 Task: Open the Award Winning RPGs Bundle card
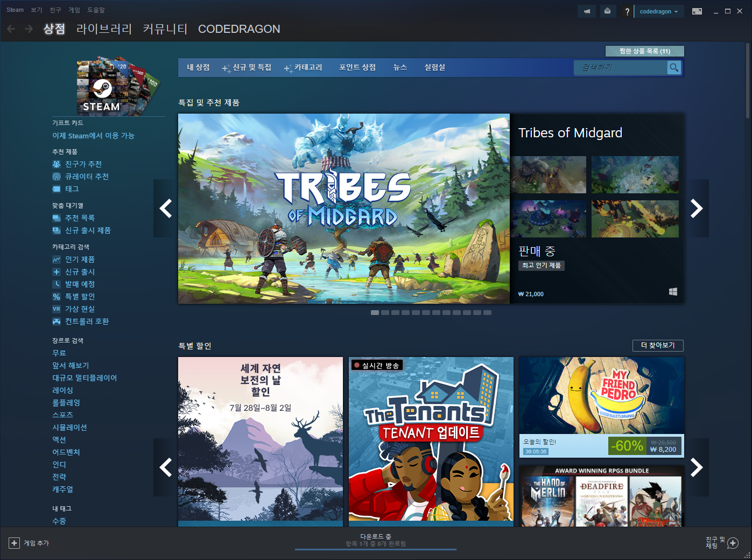[602, 496]
